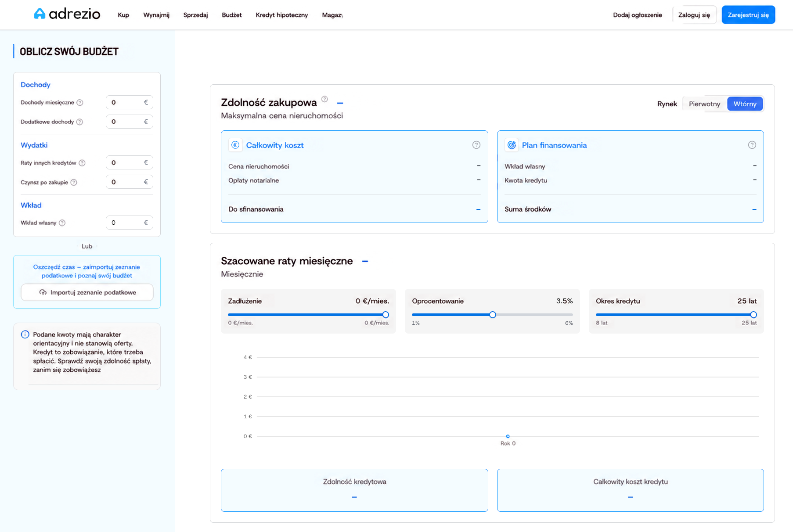Click the 'Suma środków' row label
The width and height of the screenshot is (793, 532).
[x=528, y=209]
